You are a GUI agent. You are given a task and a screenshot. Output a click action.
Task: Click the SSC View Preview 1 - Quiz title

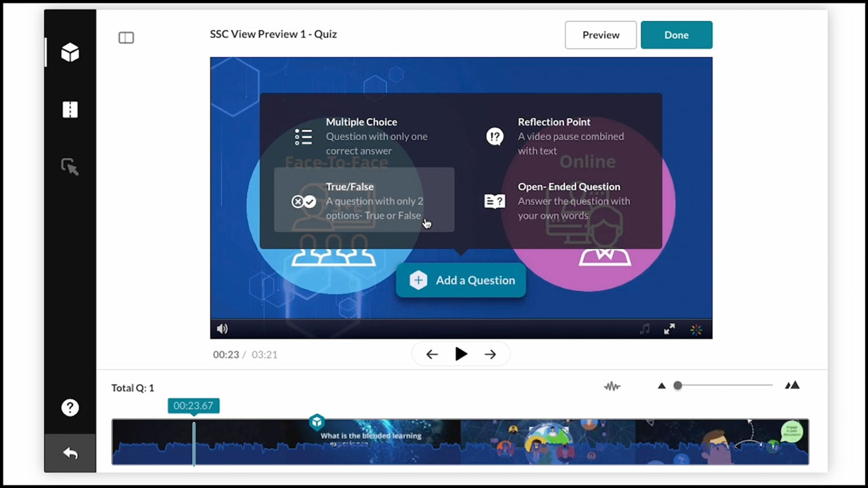[x=273, y=34]
